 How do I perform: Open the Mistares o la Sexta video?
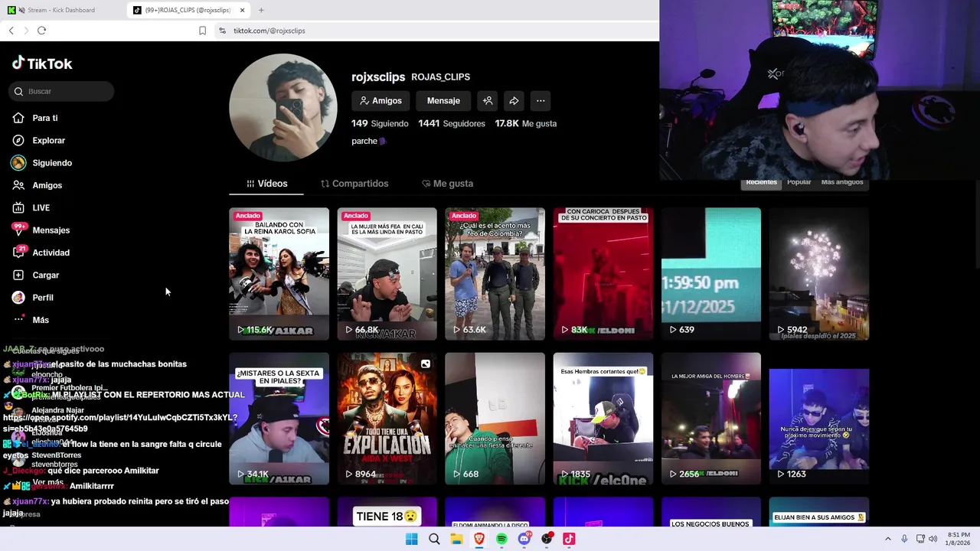pos(279,419)
